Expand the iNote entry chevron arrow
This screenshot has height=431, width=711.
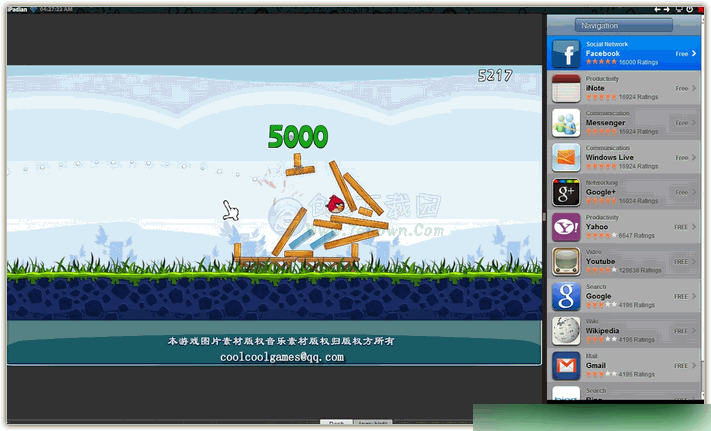pyautogui.click(x=694, y=89)
